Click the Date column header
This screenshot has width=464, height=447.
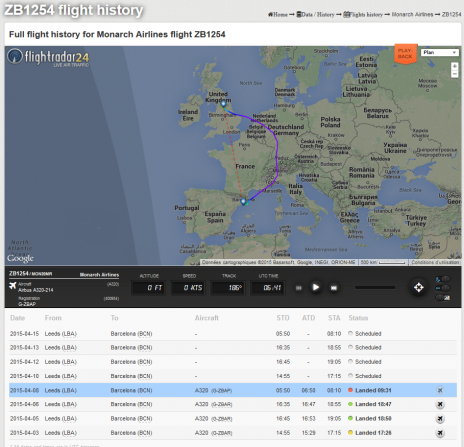click(x=17, y=318)
